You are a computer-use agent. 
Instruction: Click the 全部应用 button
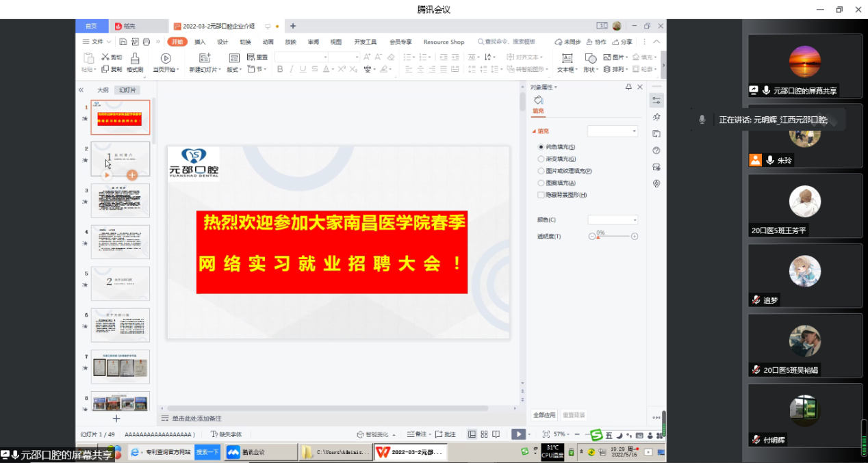coord(544,415)
